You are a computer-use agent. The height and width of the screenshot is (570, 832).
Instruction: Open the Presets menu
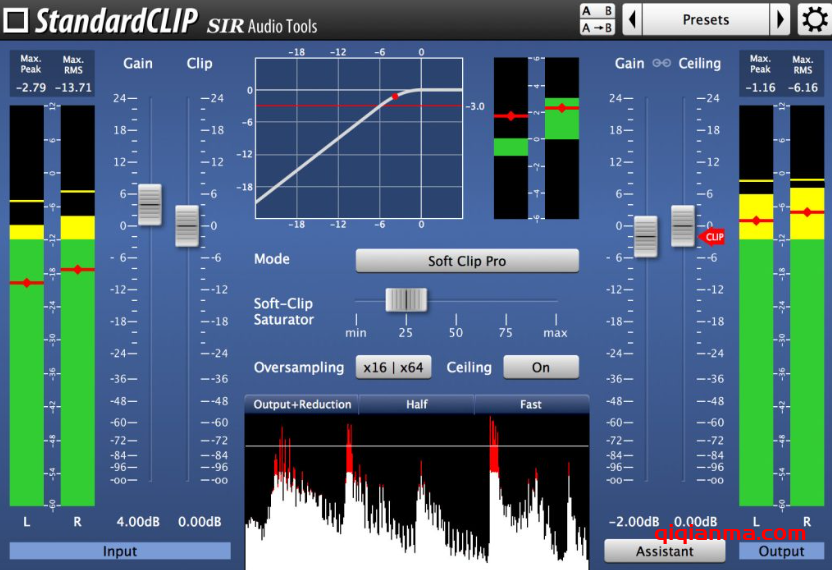tap(706, 20)
